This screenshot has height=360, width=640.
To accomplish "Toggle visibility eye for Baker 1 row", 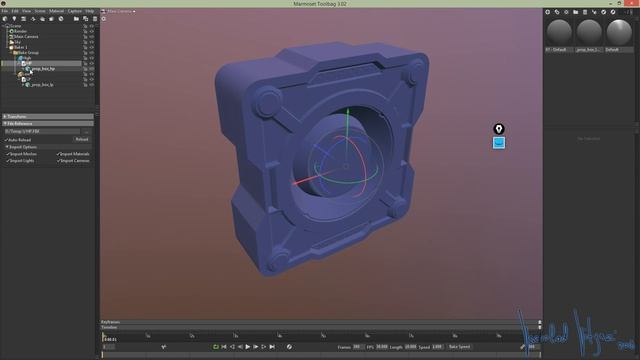I will tap(92, 47).
